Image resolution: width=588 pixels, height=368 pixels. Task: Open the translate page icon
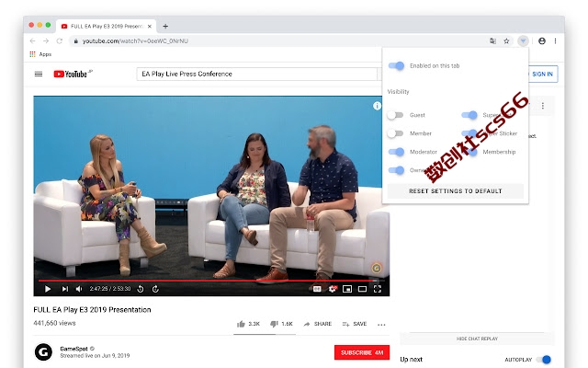(493, 40)
